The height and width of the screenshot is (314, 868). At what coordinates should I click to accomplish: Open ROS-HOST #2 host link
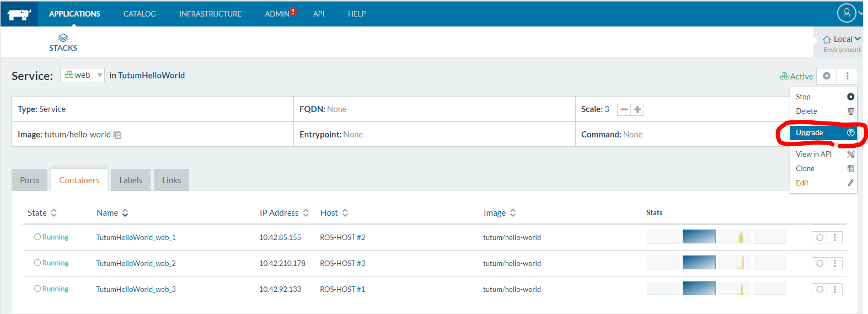click(x=342, y=237)
